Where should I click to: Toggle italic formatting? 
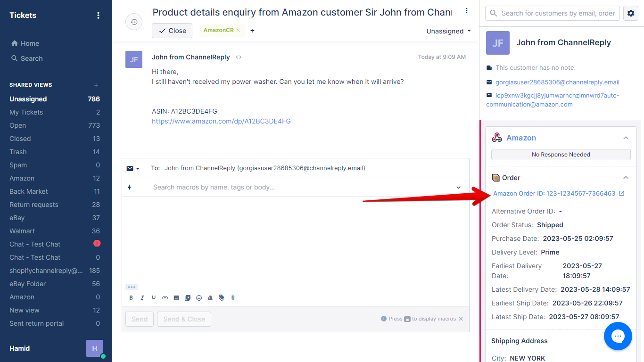point(142,298)
